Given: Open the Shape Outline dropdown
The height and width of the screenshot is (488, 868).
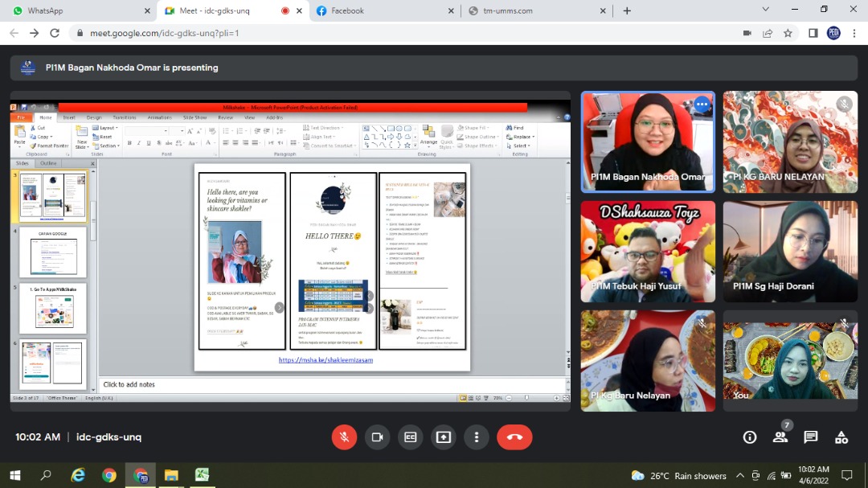Looking at the screenshot, I should point(477,137).
